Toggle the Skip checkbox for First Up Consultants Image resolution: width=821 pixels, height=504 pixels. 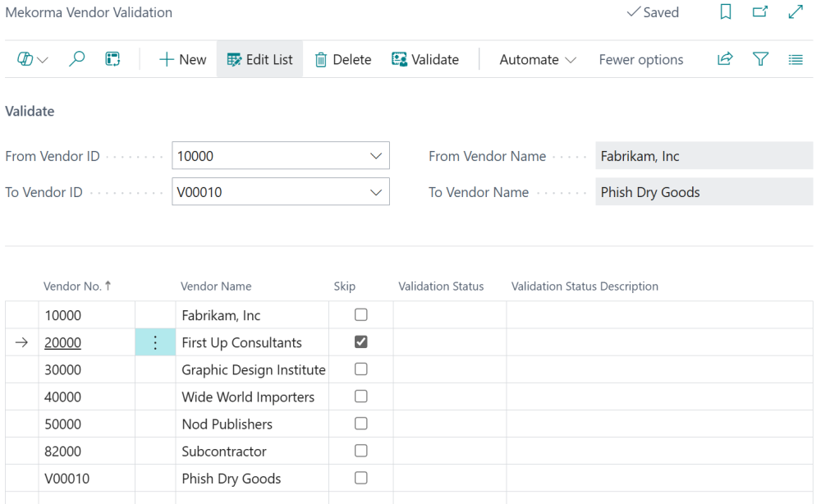(x=360, y=341)
